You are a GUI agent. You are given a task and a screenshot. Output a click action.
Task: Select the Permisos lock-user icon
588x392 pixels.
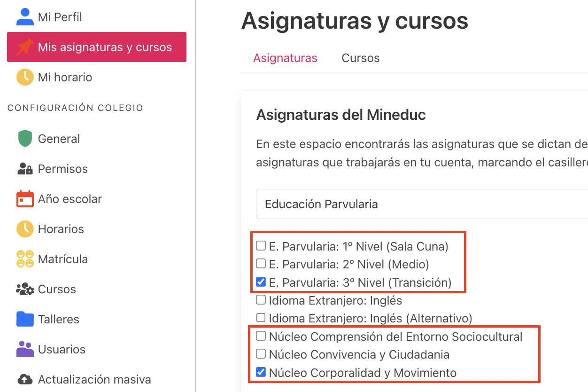point(25,169)
